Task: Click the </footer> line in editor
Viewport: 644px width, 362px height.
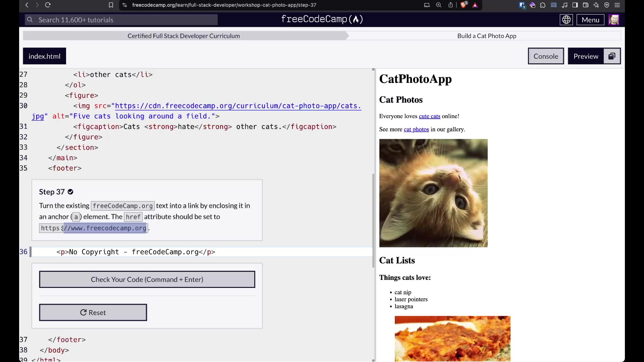Action: tap(67, 340)
